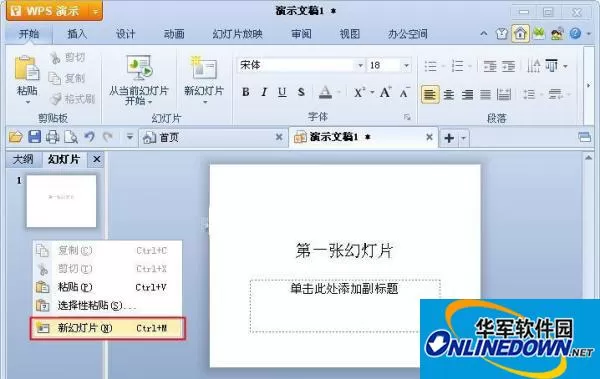Open the font size dropdown showing 18

click(x=406, y=65)
